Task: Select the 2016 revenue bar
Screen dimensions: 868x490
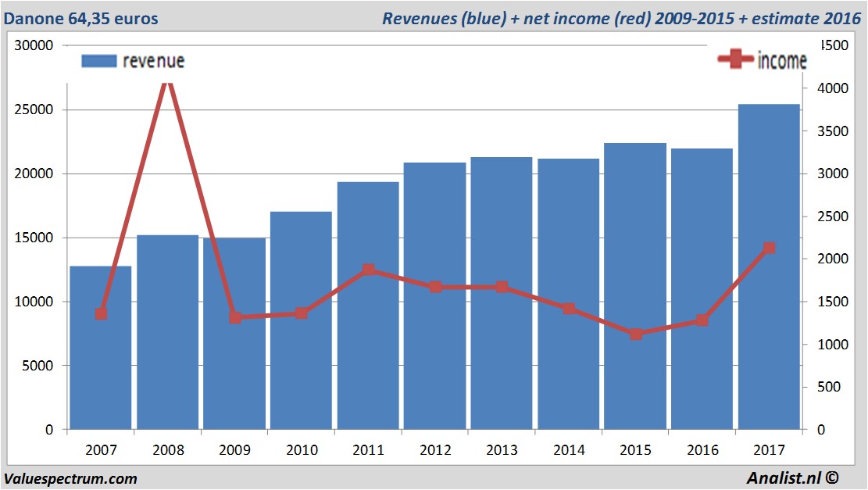Action: tap(702, 289)
